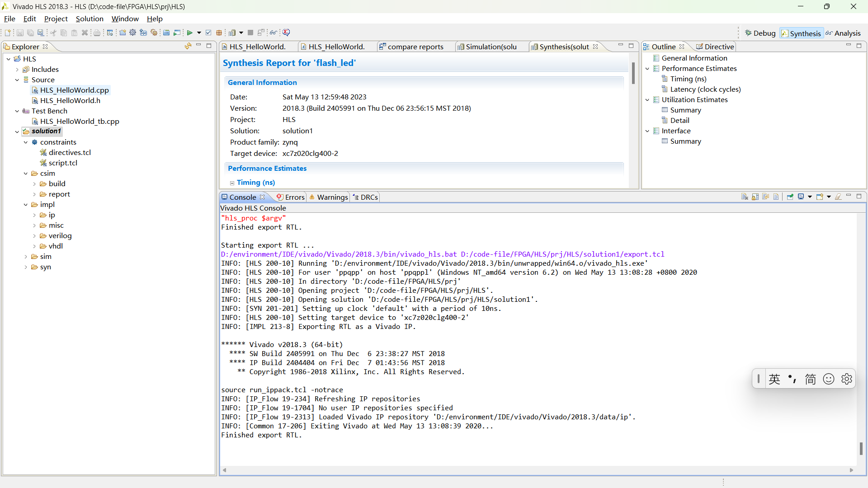Switch to Debug perspective
Viewport: 868px width, 488px height.
pyautogui.click(x=760, y=33)
